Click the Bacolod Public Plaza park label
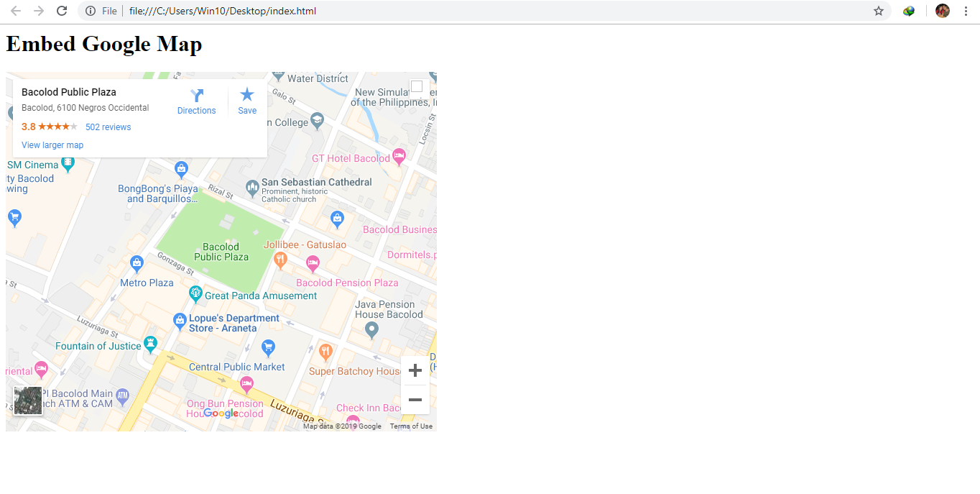Viewport: 980px width, 494px height. point(221,252)
